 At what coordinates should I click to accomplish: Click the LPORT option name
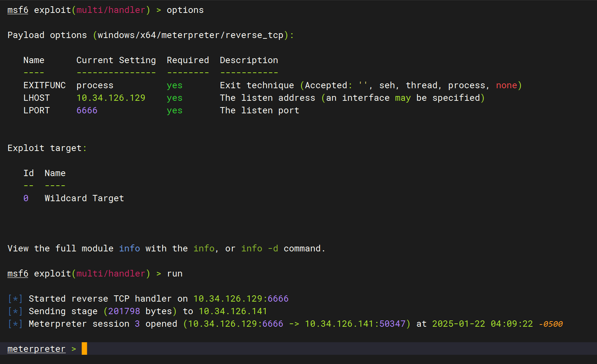tap(37, 110)
